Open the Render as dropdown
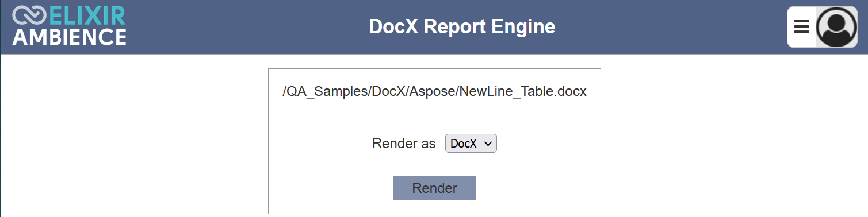Image resolution: width=868 pixels, height=217 pixels. (x=471, y=144)
